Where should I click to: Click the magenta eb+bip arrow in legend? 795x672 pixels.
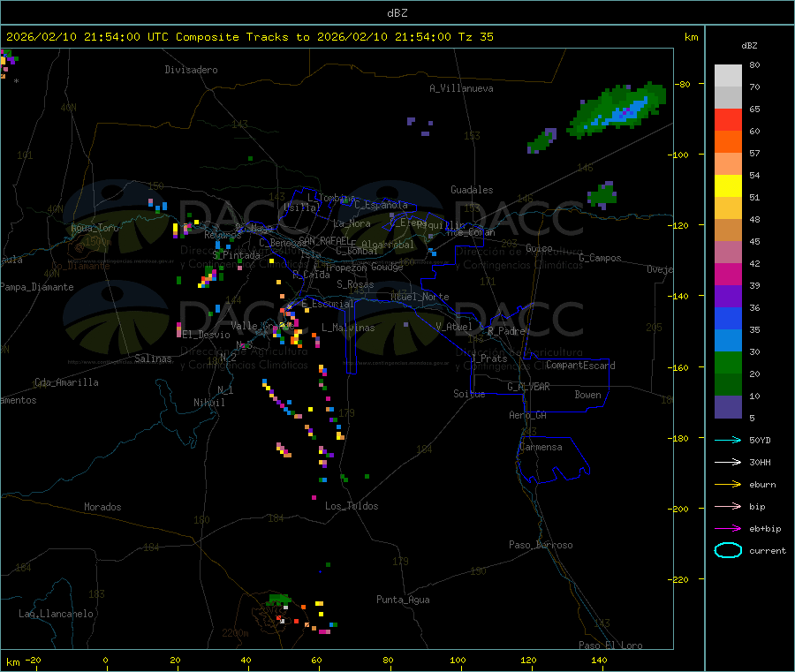pyautogui.click(x=728, y=528)
